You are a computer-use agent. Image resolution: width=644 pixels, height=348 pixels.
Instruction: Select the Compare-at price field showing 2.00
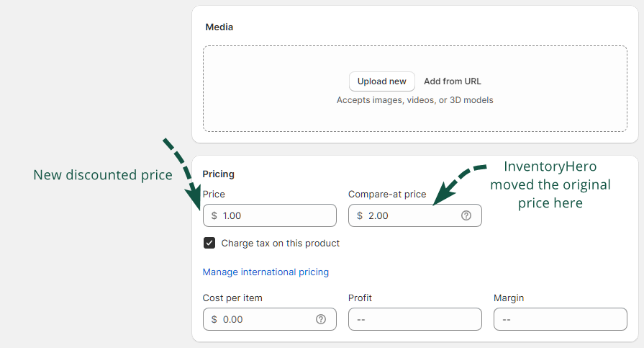click(407, 215)
